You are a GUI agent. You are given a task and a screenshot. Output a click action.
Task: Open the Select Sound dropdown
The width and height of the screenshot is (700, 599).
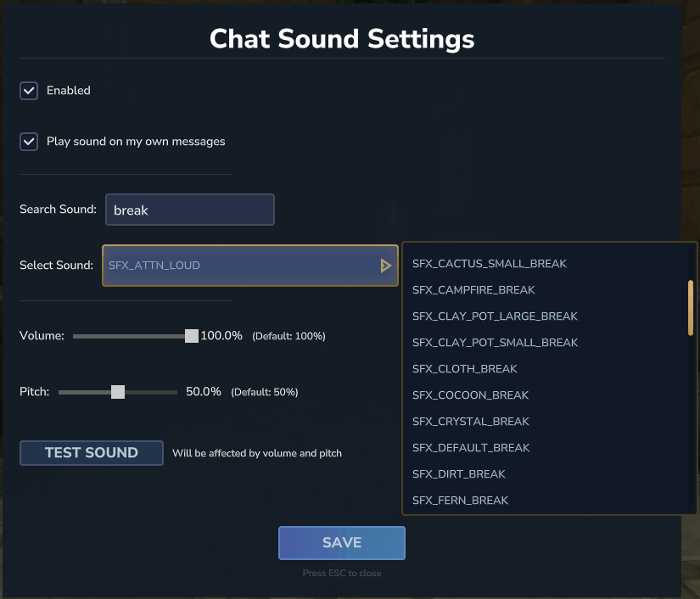pyautogui.click(x=242, y=266)
